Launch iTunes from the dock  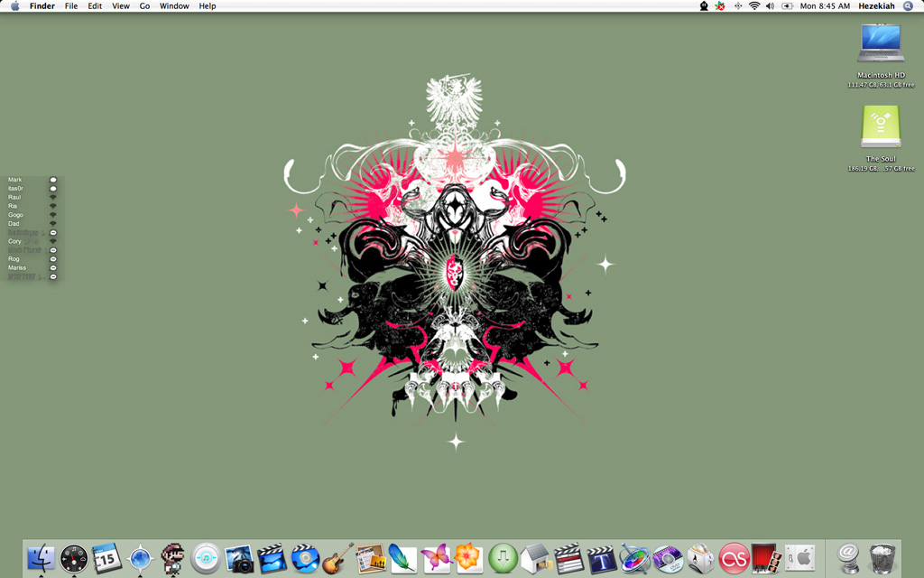tap(206, 558)
